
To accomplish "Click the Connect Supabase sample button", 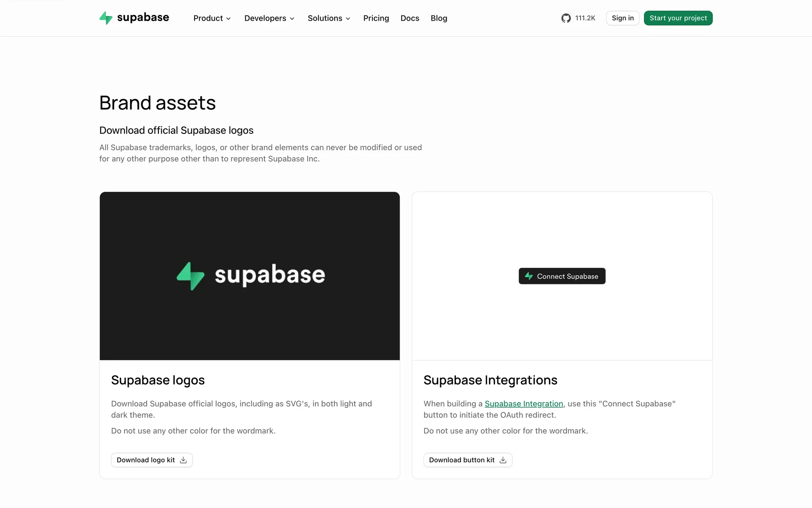I will (x=562, y=276).
